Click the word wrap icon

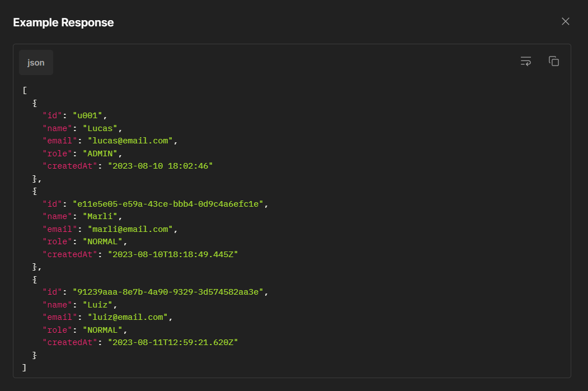click(x=525, y=61)
